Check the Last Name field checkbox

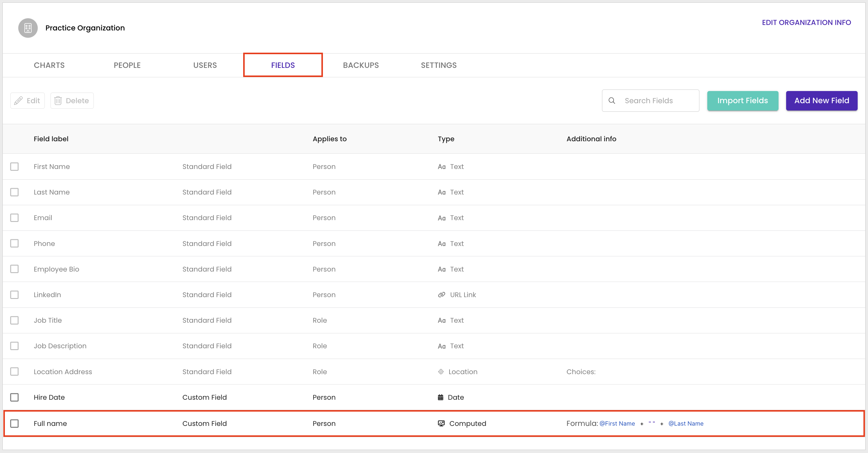click(15, 192)
